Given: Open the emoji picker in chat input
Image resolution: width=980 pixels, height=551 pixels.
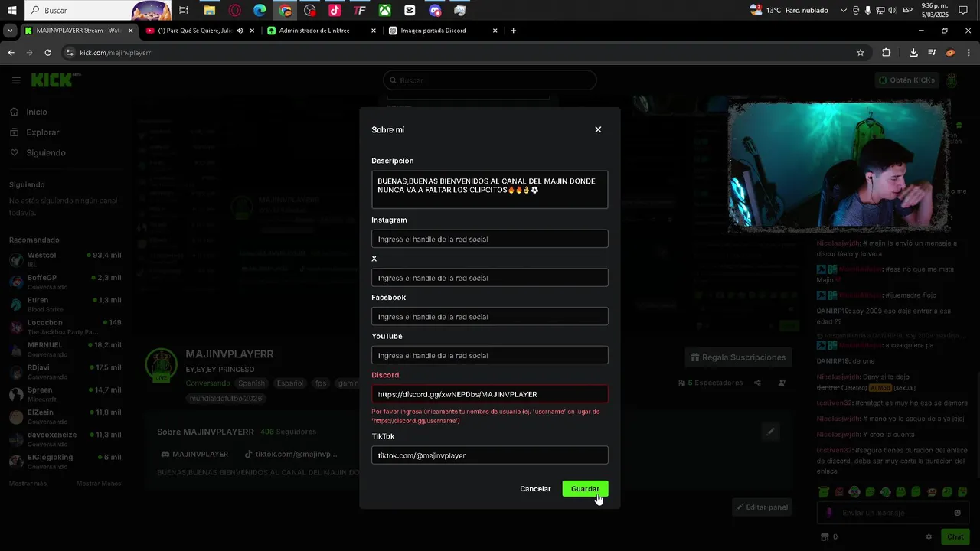Looking at the screenshot, I should pyautogui.click(x=957, y=513).
